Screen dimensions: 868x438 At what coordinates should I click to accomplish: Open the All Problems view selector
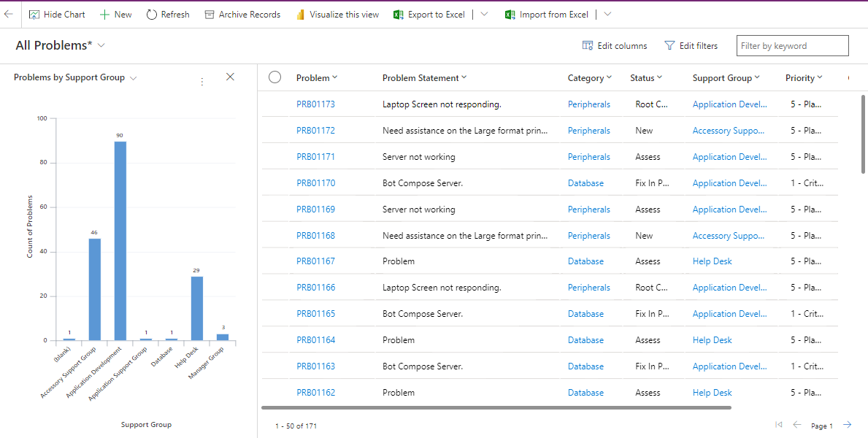click(101, 45)
